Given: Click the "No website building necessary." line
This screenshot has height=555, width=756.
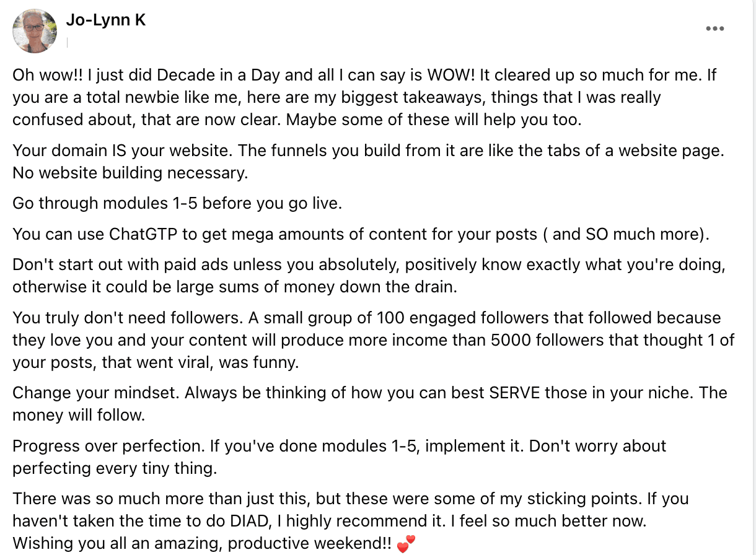Looking at the screenshot, I should coord(130,173).
